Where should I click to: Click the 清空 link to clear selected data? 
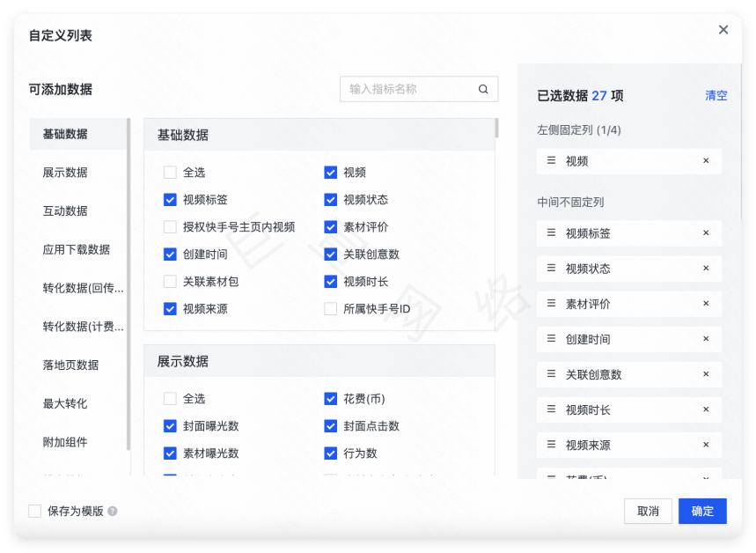pos(716,95)
